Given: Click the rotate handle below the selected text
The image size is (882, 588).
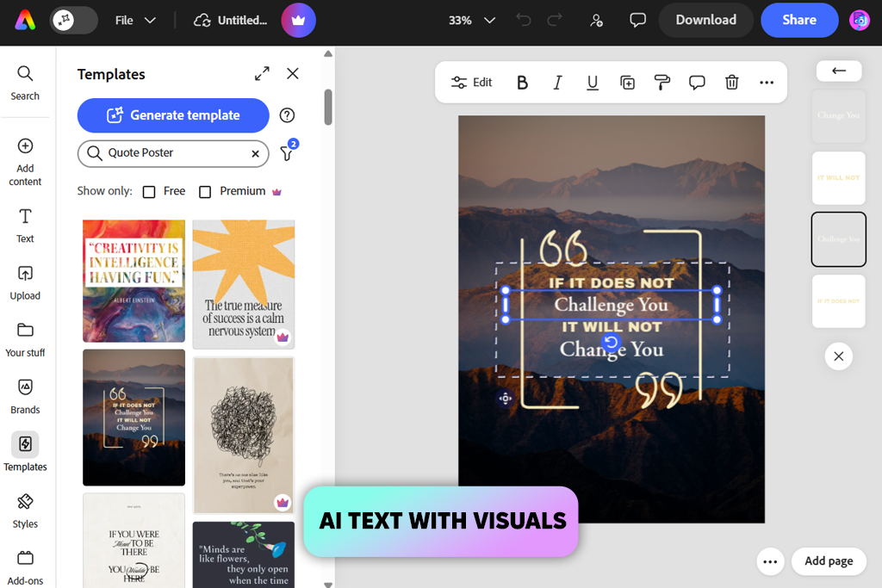Looking at the screenshot, I should coord(611,341).
